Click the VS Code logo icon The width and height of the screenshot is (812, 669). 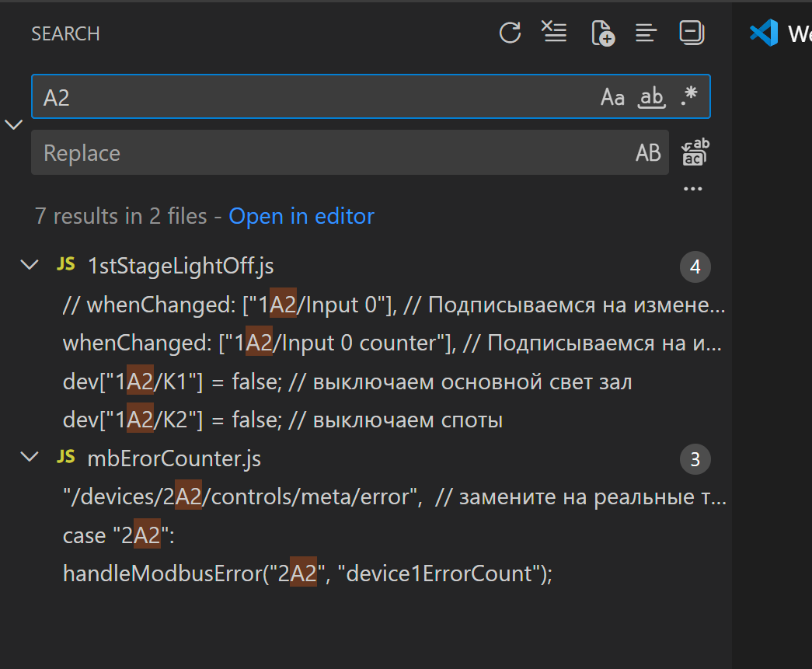coord(764,33)
